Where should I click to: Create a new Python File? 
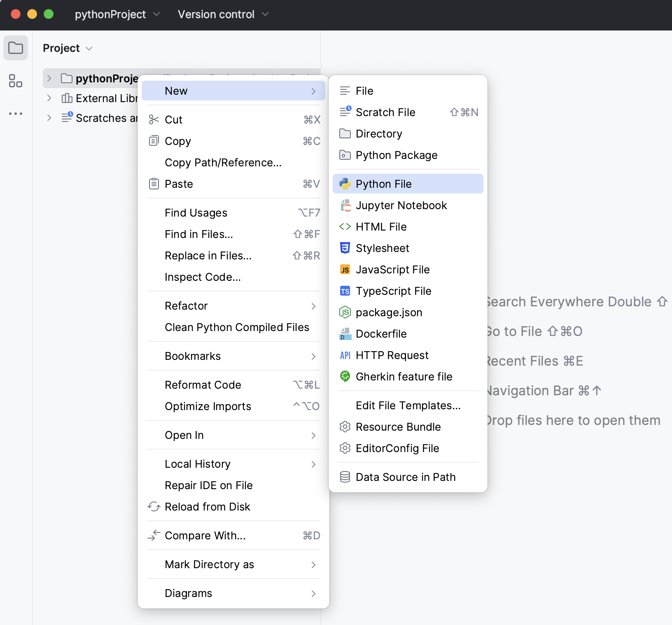tap(383, 184)
